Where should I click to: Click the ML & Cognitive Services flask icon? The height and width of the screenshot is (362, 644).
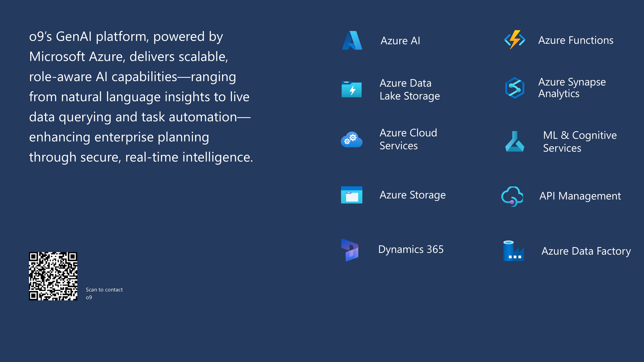pos(515,141)
